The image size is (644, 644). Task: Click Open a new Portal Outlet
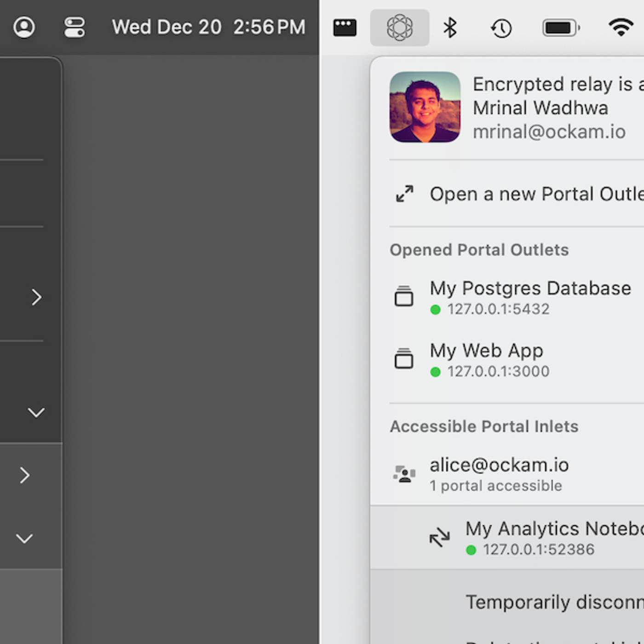tap(536, 194)
